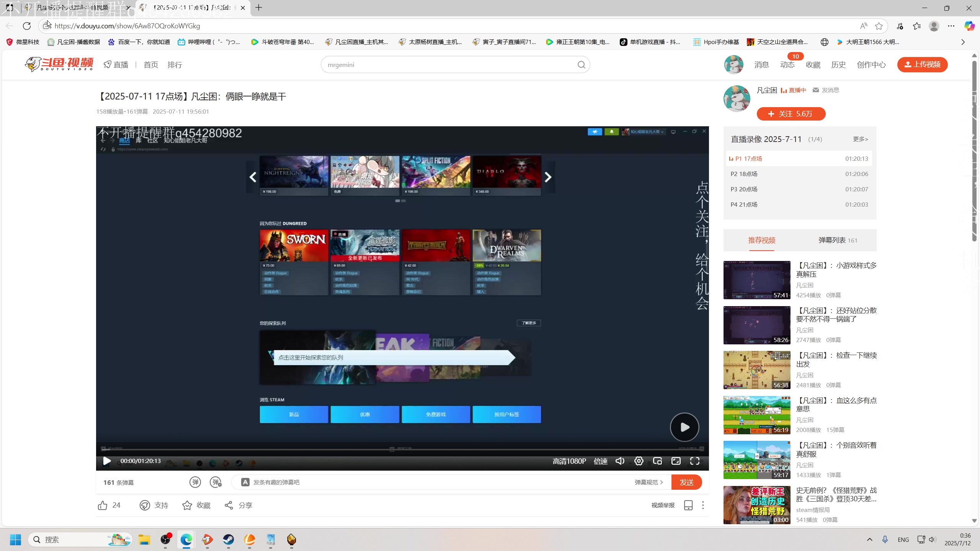Screen dimensions: 980x551
Task: Share the video with 分享 icon
Action: coord(229,505)
